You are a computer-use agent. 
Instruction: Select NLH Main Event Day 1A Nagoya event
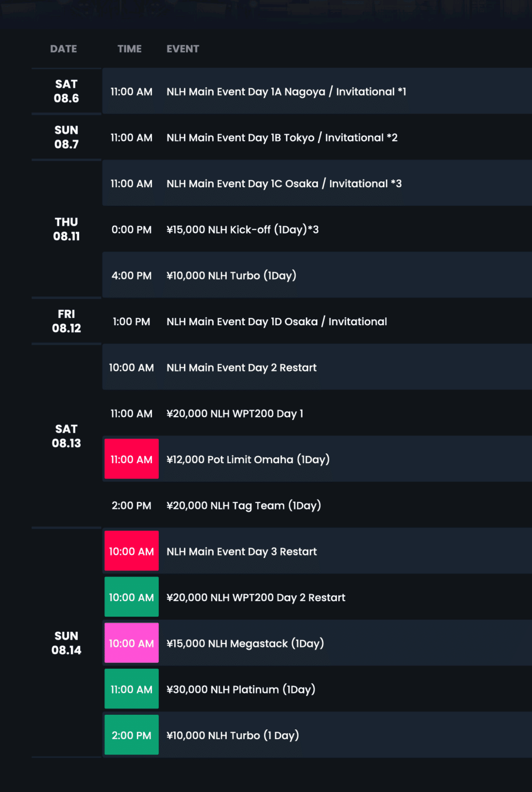coord(286,91)
